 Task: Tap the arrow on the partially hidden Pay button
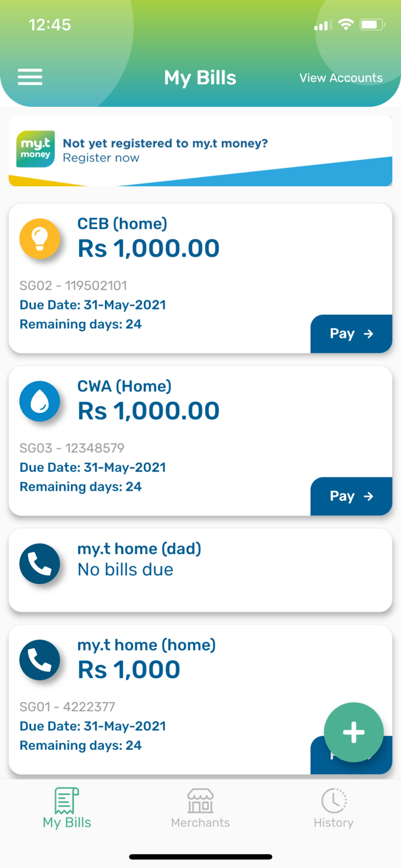coord(368,755)
